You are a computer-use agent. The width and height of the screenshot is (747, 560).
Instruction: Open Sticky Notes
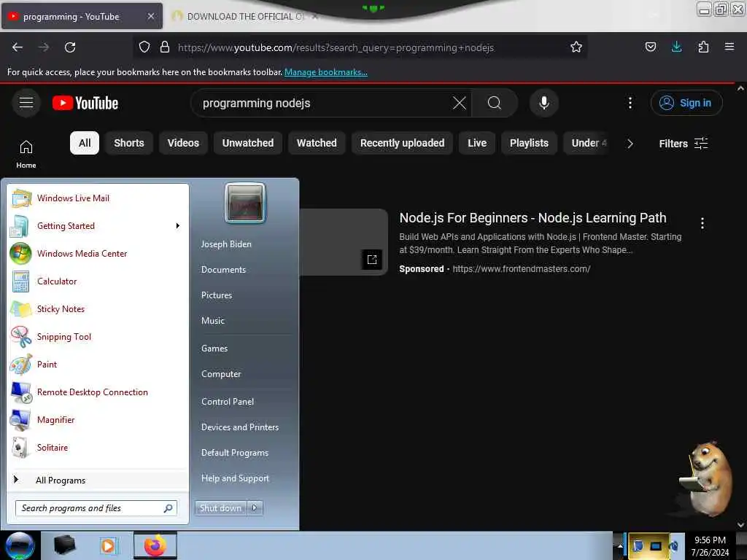[98, 309]
